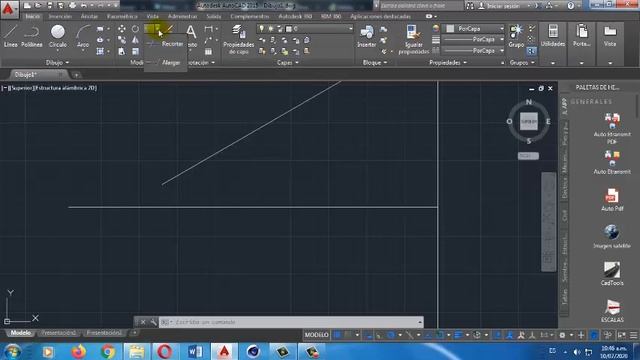This screenshot has width=640, height=360.
Task: Click the print icon in quick access toolbar
Action: click(73, 5)
